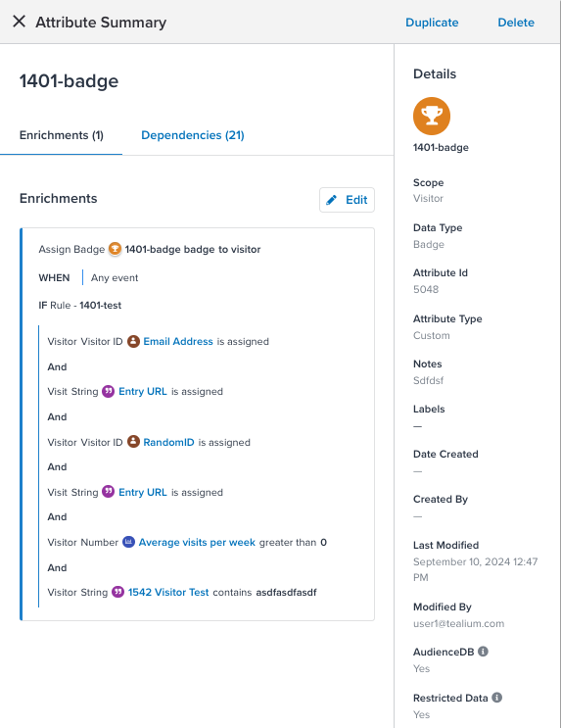Open the Email Address attribute link

(178, 341)
